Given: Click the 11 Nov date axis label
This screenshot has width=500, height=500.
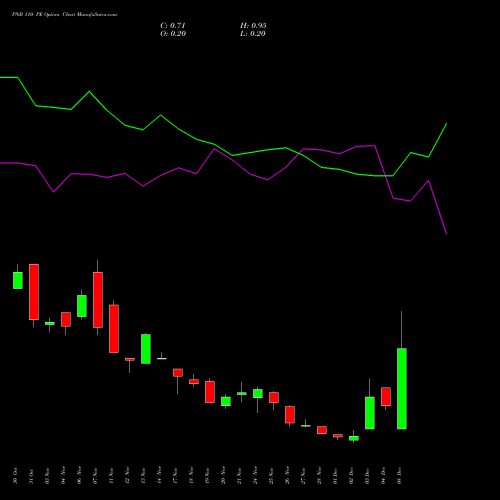Looking at the screenshot, I should (x=112, y=476).
